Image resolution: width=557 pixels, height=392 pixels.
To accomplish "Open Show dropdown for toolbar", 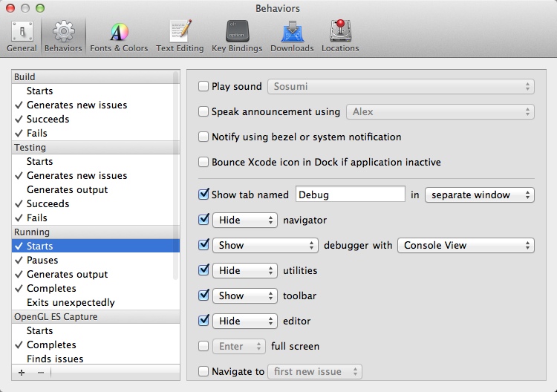I will 245,295.
